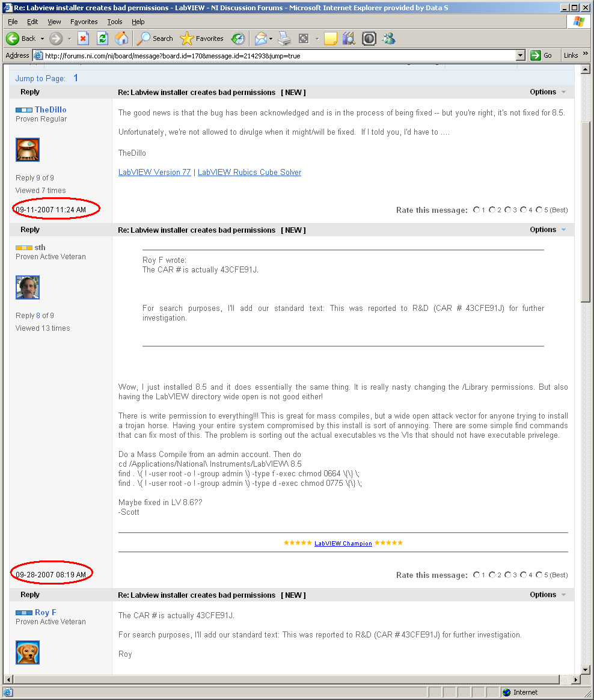Viewport: 594px width, 700px height.
Task: Go to the Home page icon
Action: click(121, 39)
